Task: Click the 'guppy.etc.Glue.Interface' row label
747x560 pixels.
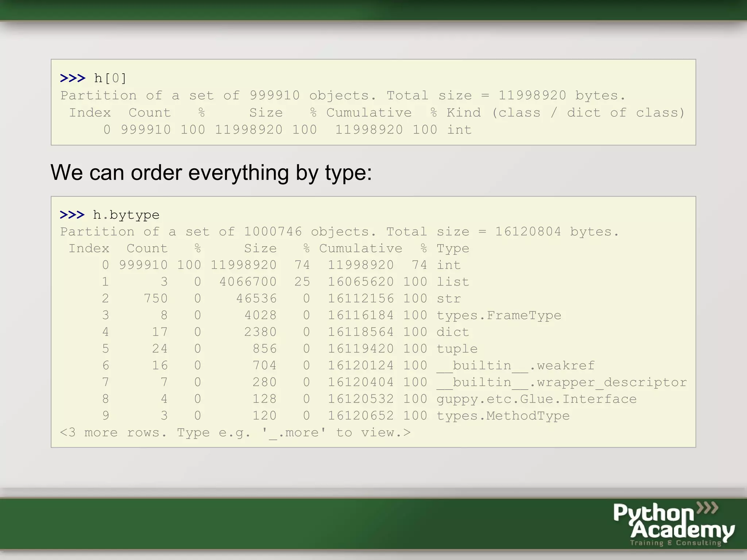Action: (x=537, y=399)
